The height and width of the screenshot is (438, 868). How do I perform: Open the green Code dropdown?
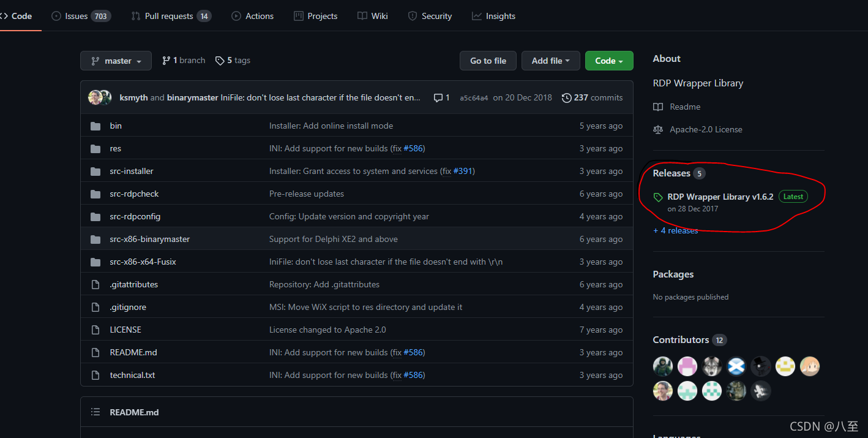(609, 61)
